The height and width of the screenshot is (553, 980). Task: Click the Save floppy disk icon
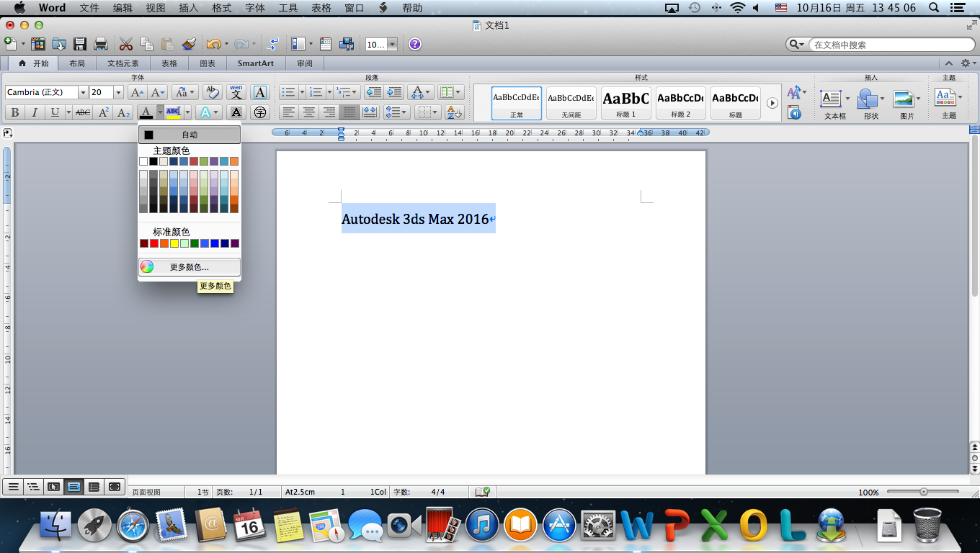80,44
